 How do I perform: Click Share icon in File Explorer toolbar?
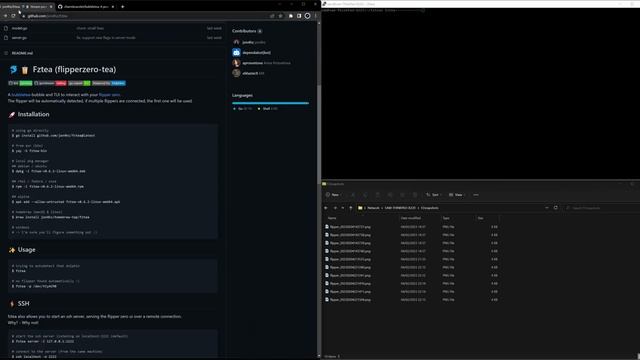pyautogui.click(x=402, y=195)
